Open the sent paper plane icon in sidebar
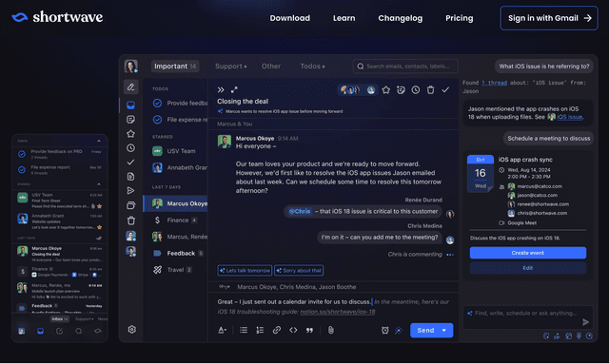This screenshot has width=609, height=364. click(x=131, y=190)
